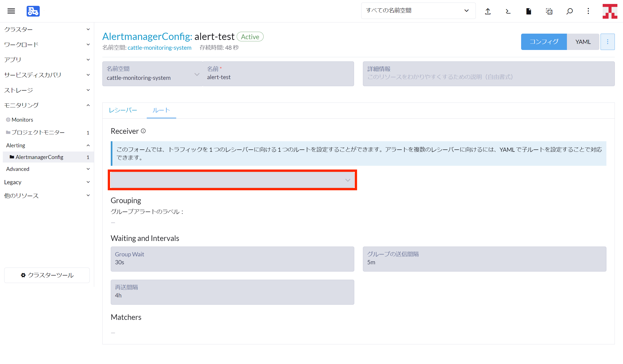Switch to the コンフィグ view

(544, 42)
